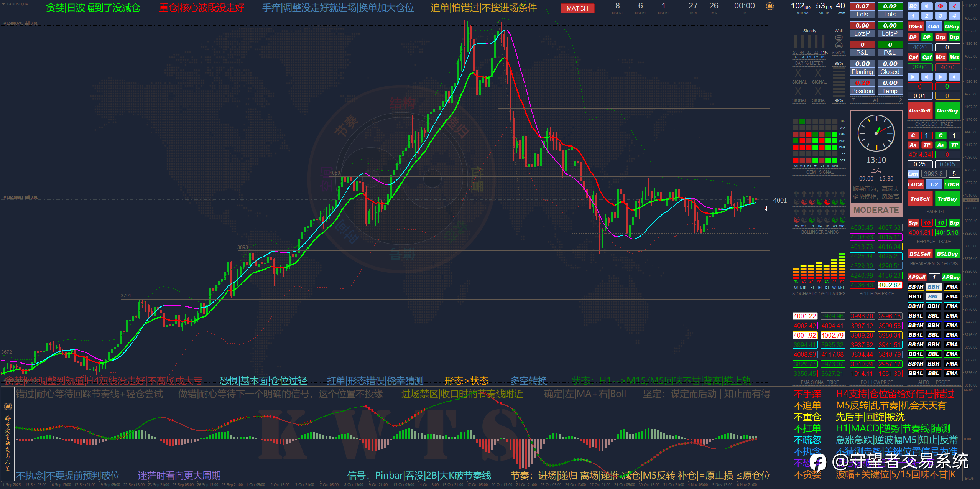
Task: Click the blue OAll button
Action: (x=934, y=26)
